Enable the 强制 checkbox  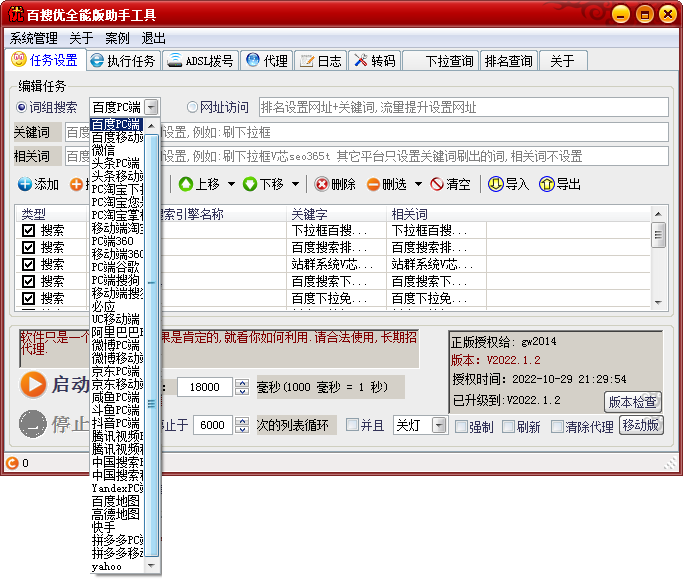coord(461,427)
